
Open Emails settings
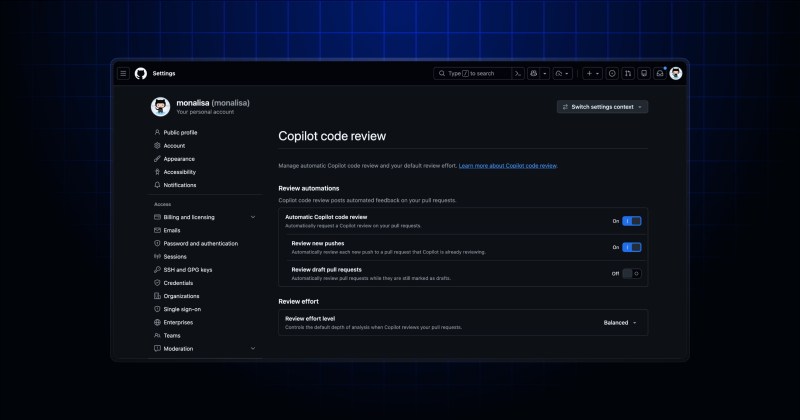tap(171, 230)
